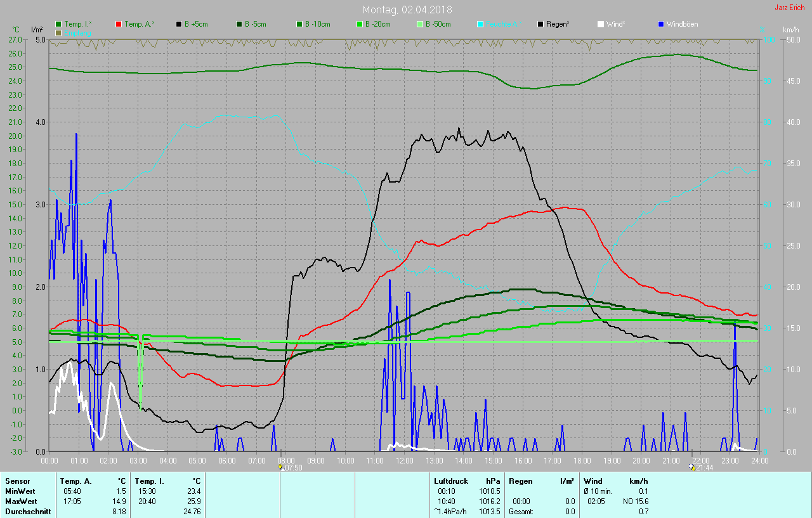
Task: Click the olive legend square in second row
Action: 59,32
